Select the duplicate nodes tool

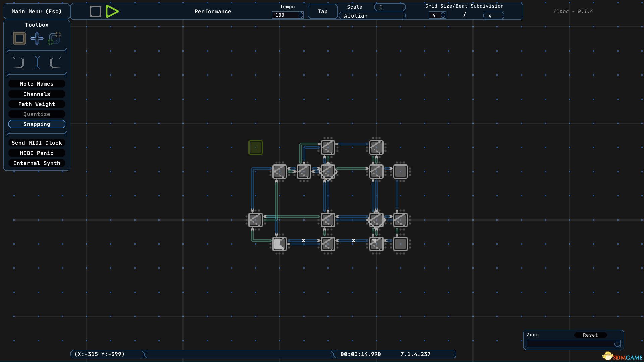pyautogui.click(x=54, y=38)
